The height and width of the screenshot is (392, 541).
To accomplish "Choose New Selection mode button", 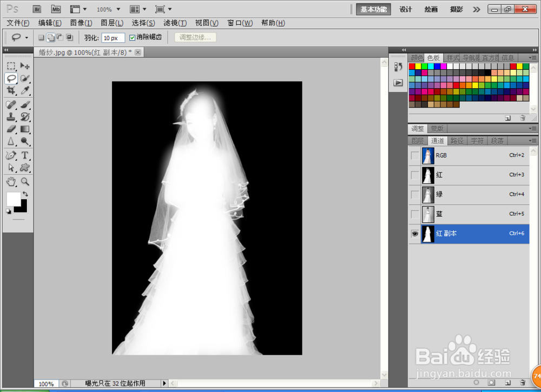I will [41, 37].
